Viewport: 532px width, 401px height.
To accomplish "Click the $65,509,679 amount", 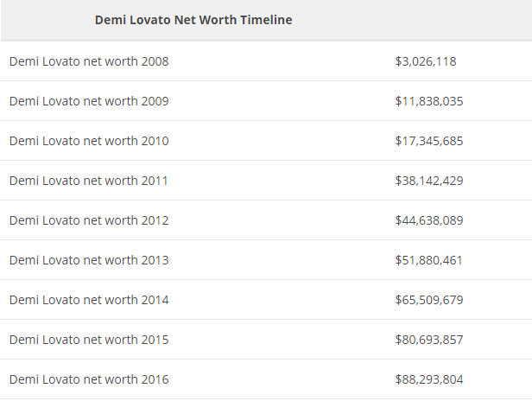I will (429, 300).
